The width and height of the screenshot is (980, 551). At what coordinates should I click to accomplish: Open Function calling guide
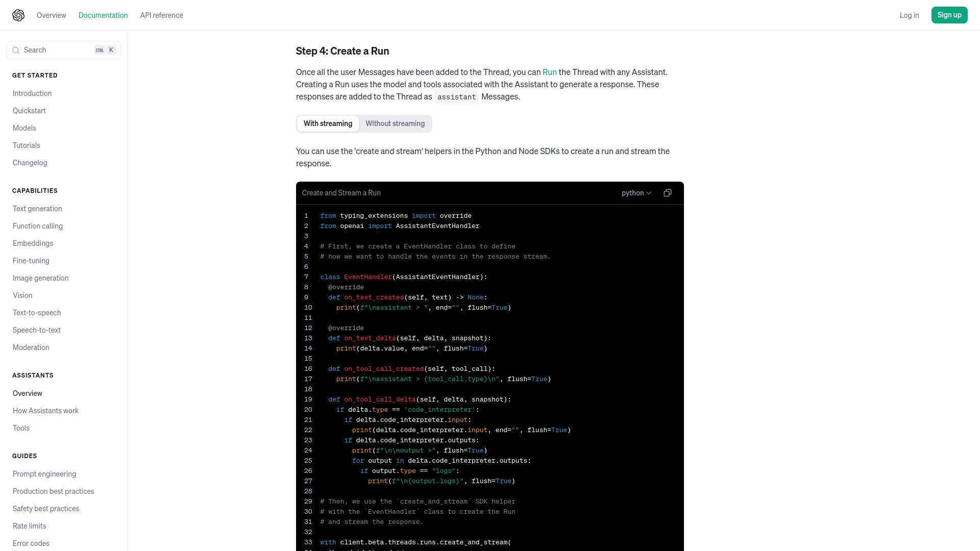pos(38,226)
